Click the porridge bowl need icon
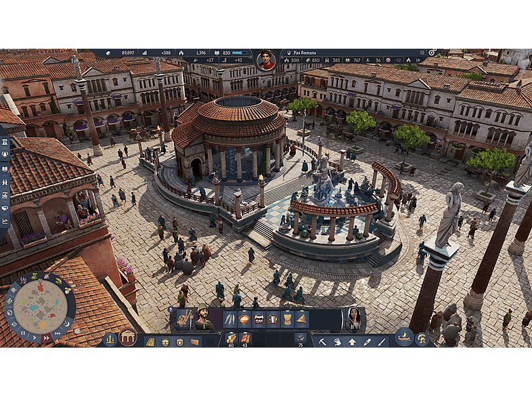This screenshot has width=532, height=397. point(244,319)
